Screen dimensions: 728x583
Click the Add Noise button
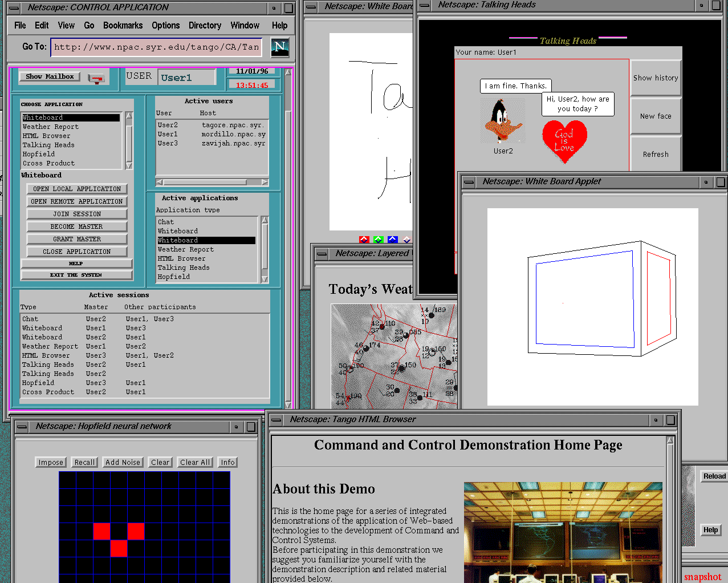(x=123, y=463)
